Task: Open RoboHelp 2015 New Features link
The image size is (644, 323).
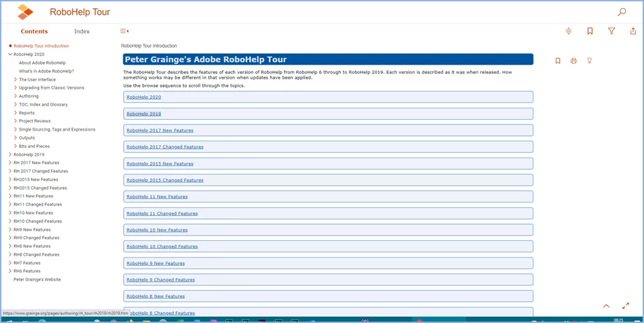Action: [x=160, y=164]
